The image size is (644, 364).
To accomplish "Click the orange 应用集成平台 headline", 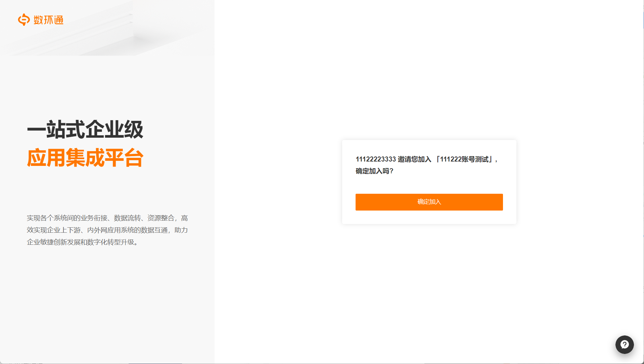I will coord(85,157).
